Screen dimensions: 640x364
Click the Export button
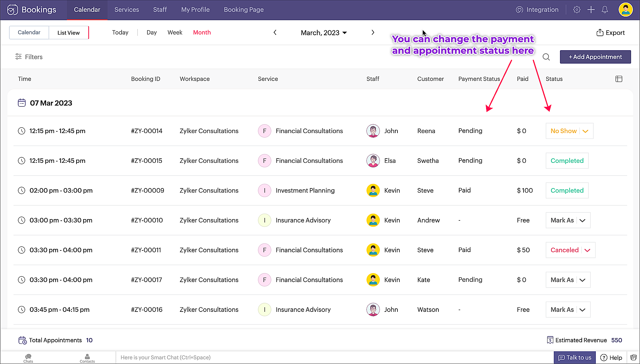click(611, 33)
